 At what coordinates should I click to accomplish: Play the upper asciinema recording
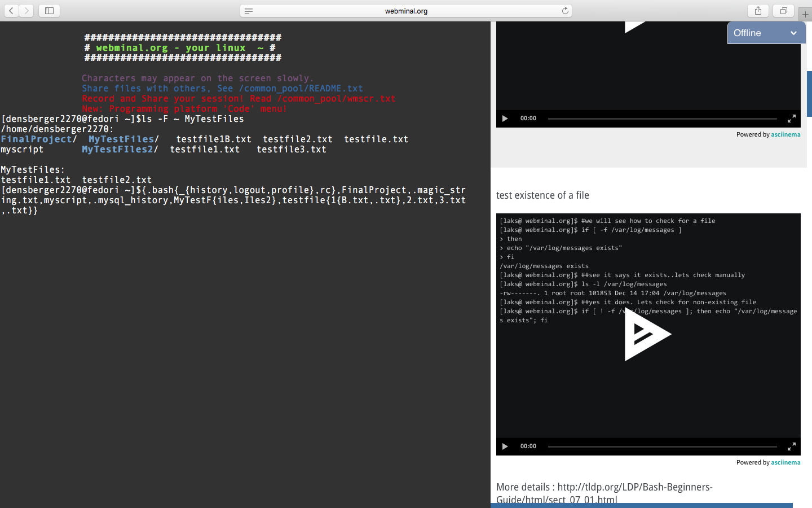[505, 119]
